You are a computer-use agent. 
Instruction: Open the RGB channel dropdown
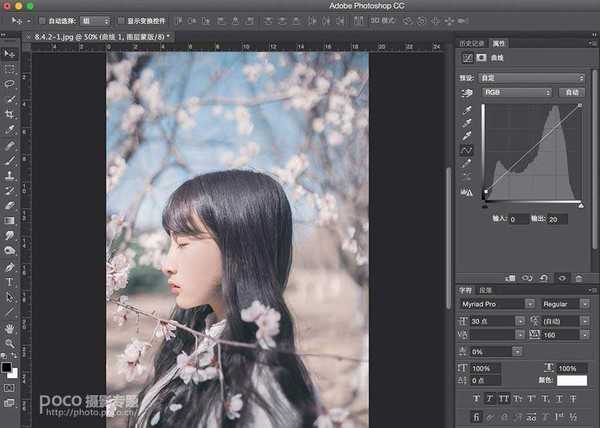tap(516, 92)
